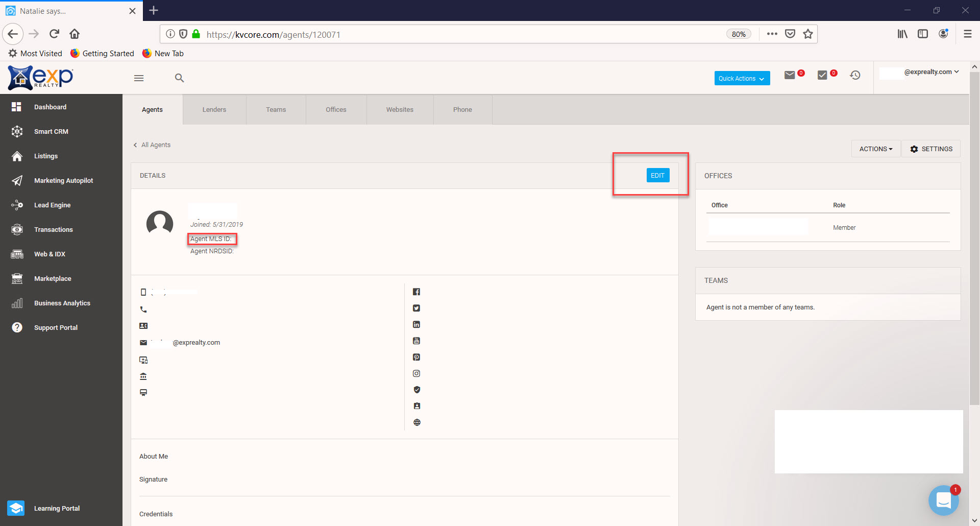Image resolution: width=980 pixels, height=526 pixels.
Task: Open Dashboard in the sidebar
Action: (61, 107)
